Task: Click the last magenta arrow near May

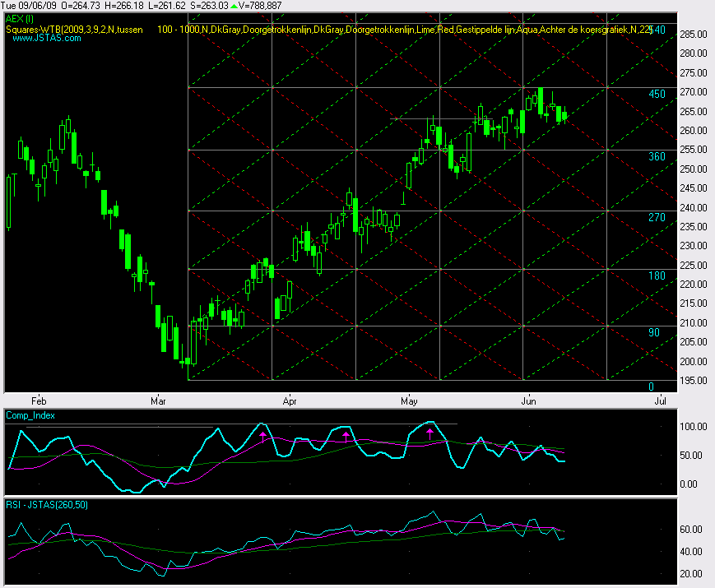Action: click(429, 433)
